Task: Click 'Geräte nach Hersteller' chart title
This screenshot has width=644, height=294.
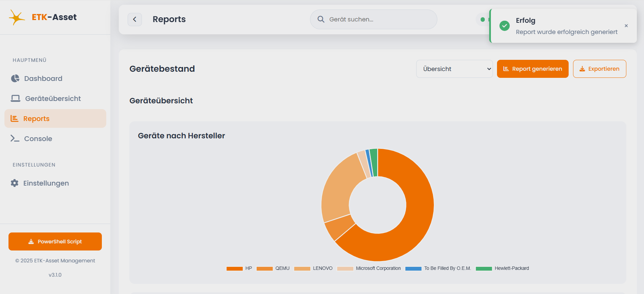Action: [x=182, y=136]
